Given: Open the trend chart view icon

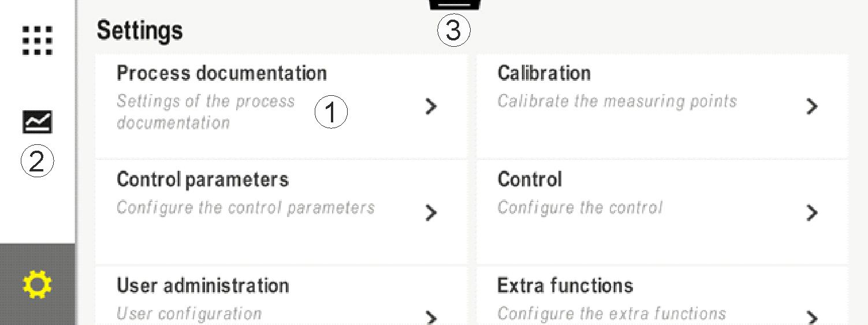Looking at the screenshot, I should tap(38, 121).
